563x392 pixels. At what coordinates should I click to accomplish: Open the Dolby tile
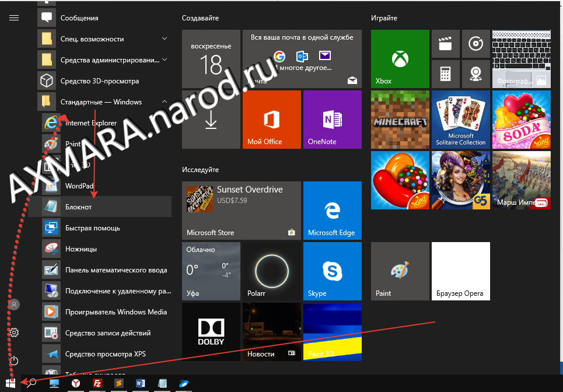tap(211, 332)
